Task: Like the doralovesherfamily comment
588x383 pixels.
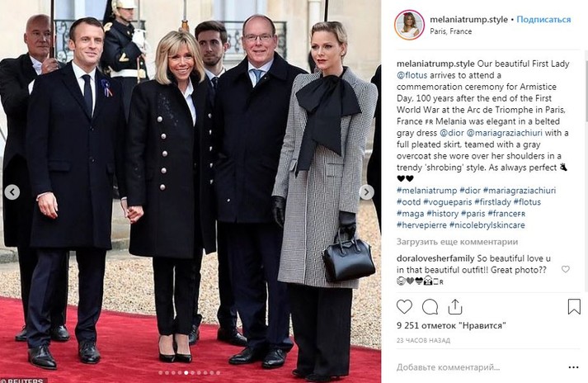Action: pyautogui.click(x=566, y=269)
